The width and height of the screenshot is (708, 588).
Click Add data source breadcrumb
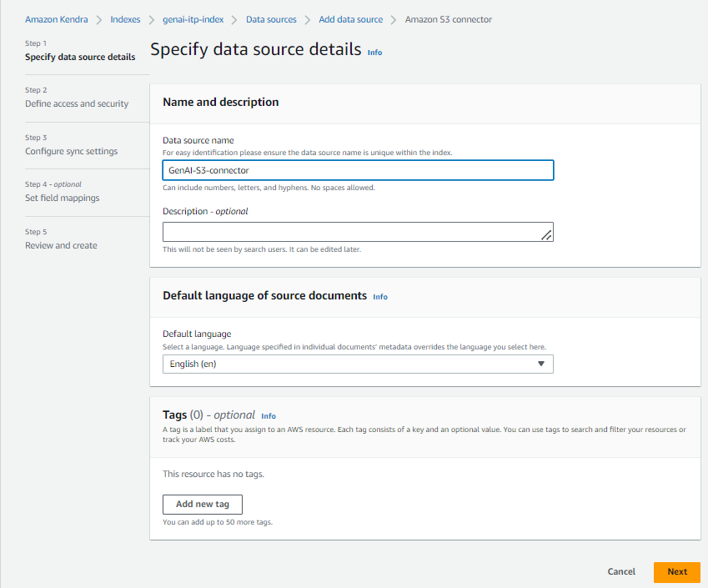tap(350, 19)
